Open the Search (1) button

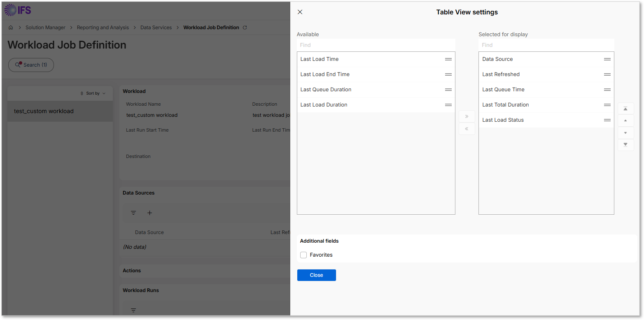(x=31, y=65)
